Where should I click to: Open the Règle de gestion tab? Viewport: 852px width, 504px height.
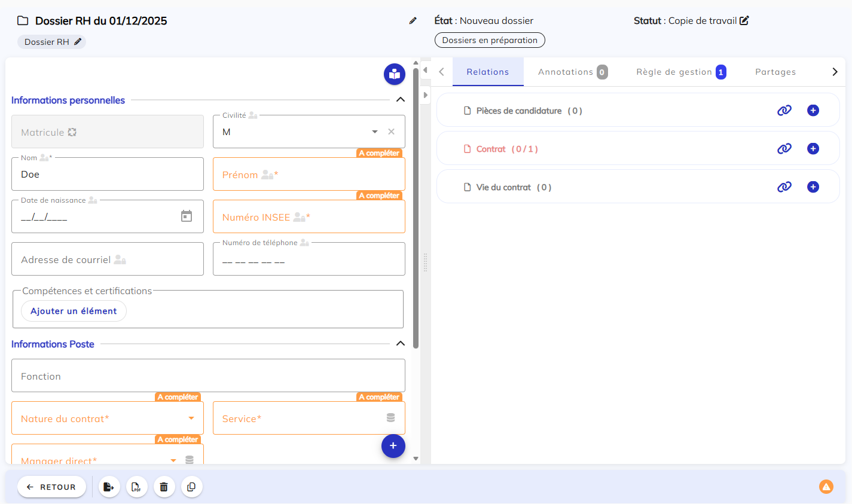pos(680,72)
